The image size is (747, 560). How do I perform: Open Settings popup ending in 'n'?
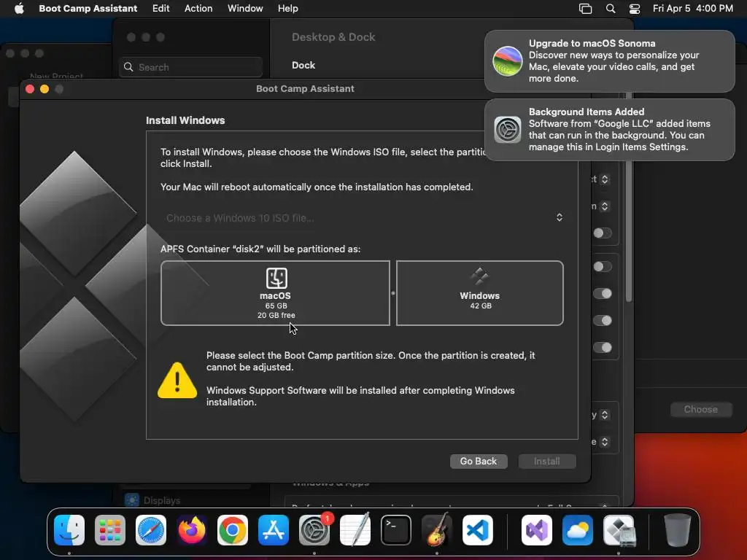pyautogui.click(x=604, y=206)
